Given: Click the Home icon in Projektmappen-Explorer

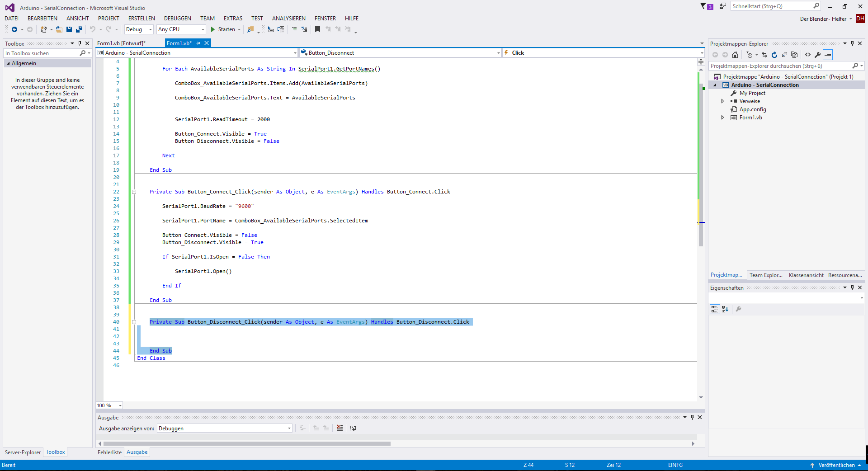Looking at the screenshot, I should click(x=735, y=55).
